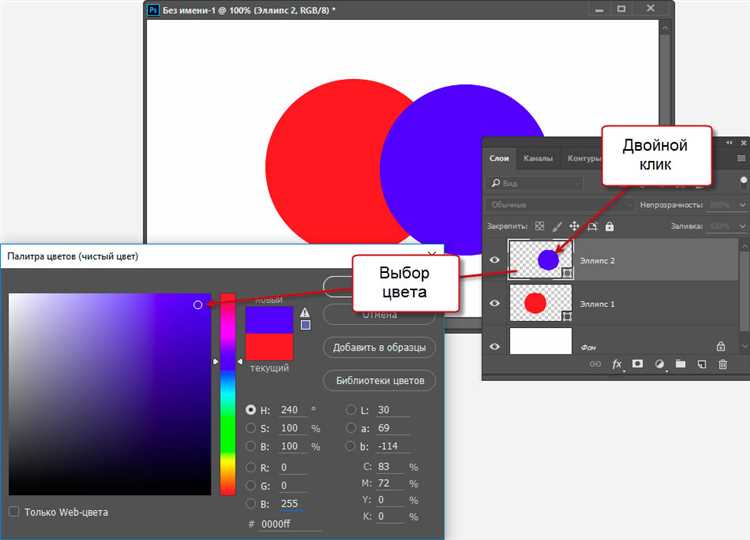The height and width of the screenshot is (540, 750).
Task: Click the blue B: field showing 255
Action: click(292, 504)
